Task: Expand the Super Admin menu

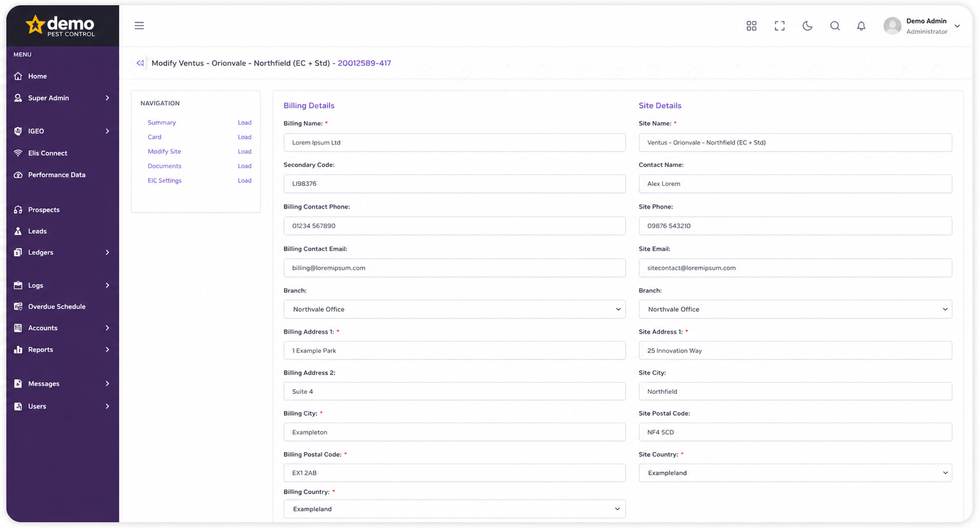Action: (x=62, y=98)
